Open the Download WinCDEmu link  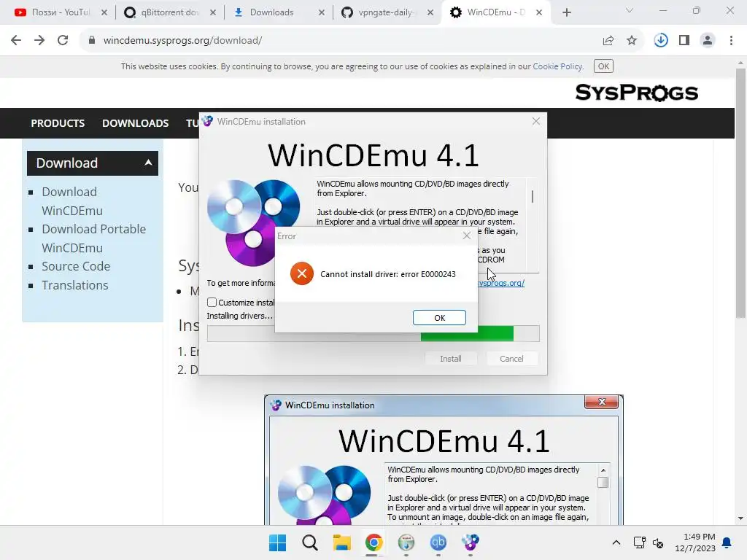click(x=72, y=201)
